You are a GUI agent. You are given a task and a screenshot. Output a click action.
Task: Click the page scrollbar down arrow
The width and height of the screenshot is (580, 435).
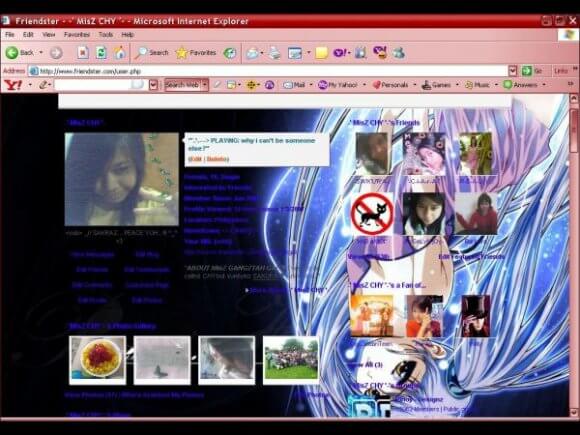coord(573,412)
